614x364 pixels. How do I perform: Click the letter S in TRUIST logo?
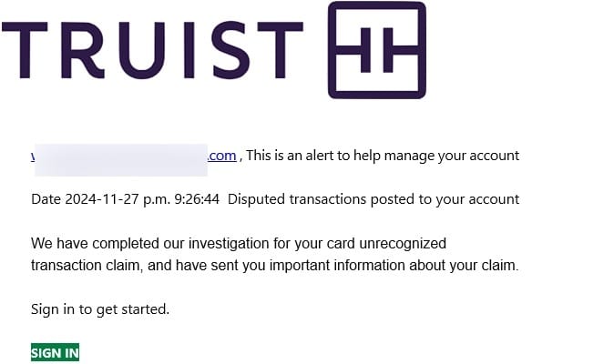coord(230,50)
